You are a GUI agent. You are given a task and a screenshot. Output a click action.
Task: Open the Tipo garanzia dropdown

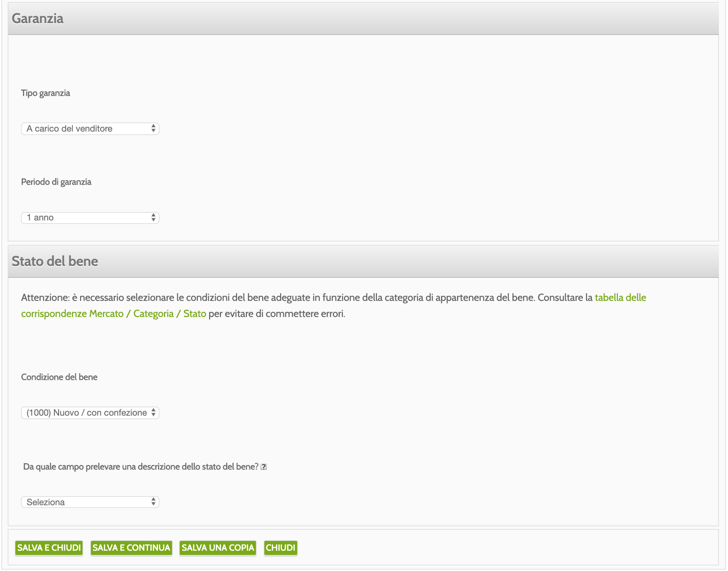[x=90, y=128]
